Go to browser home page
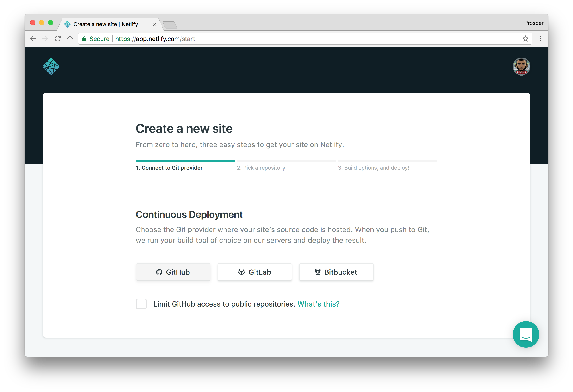 (x=70, y=39)
